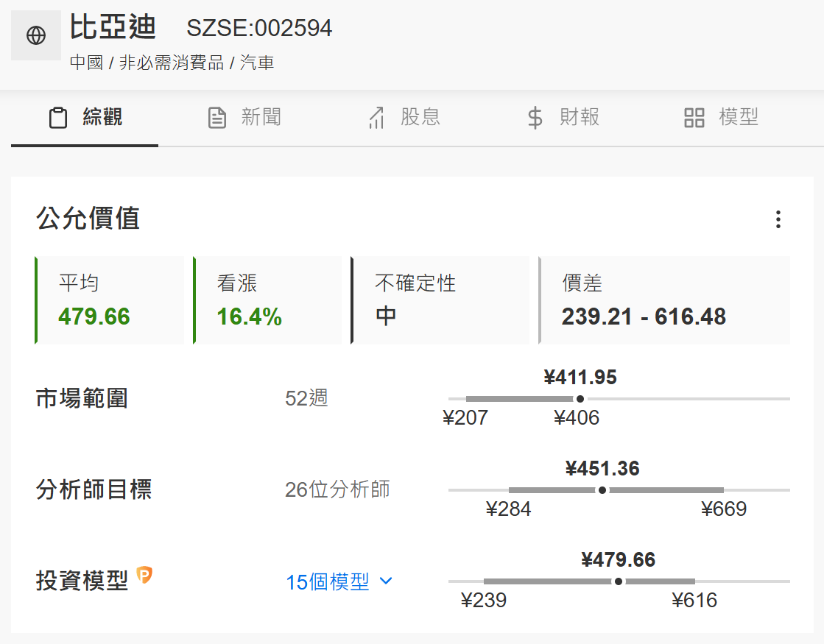Click the chart icon on 股息 tab
Image resolution: width=824 pixels, height=644 pixels.
click(376, 118)
